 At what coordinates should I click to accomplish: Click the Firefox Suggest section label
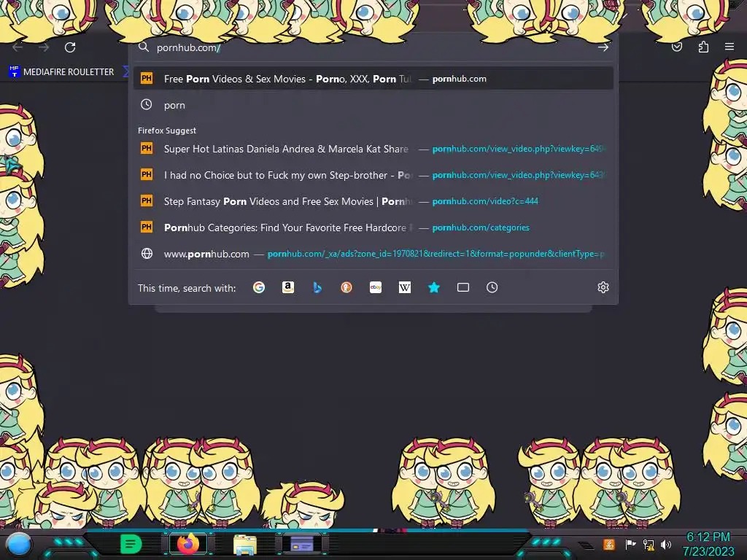pyautogui.click(x=167, y=131)
